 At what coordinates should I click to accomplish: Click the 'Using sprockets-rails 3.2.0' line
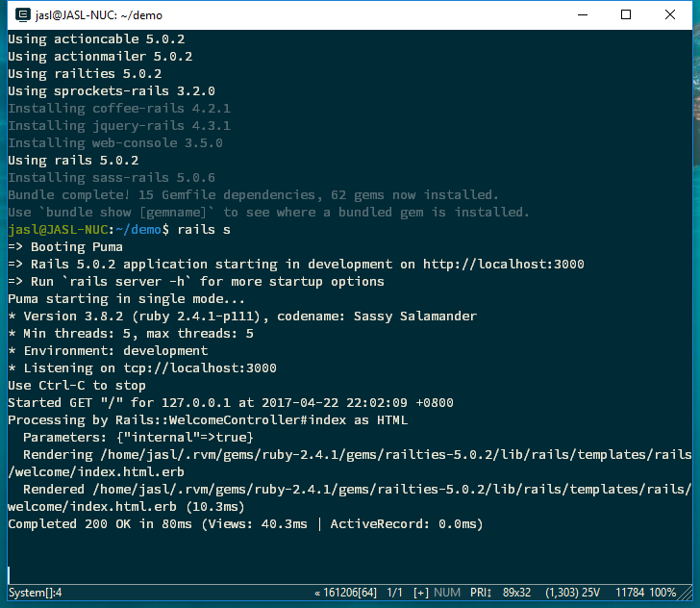(x=112, y=91)
